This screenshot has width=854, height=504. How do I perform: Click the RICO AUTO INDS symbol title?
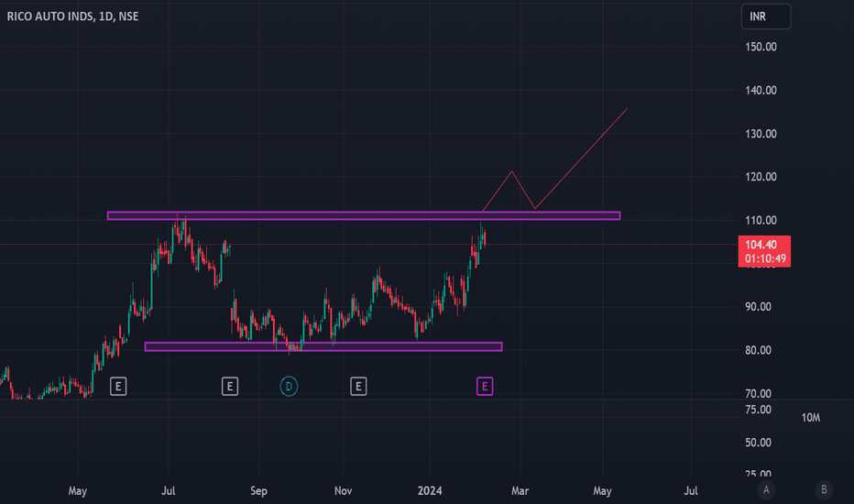tap(73, 16)
